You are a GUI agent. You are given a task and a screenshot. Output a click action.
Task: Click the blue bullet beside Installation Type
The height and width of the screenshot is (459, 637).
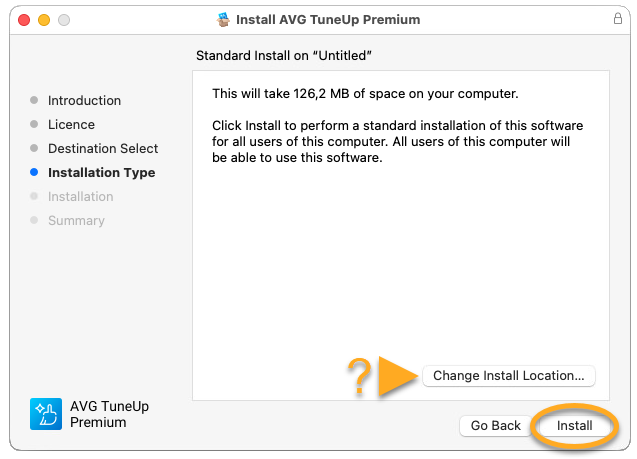click(x=34, y=173)
